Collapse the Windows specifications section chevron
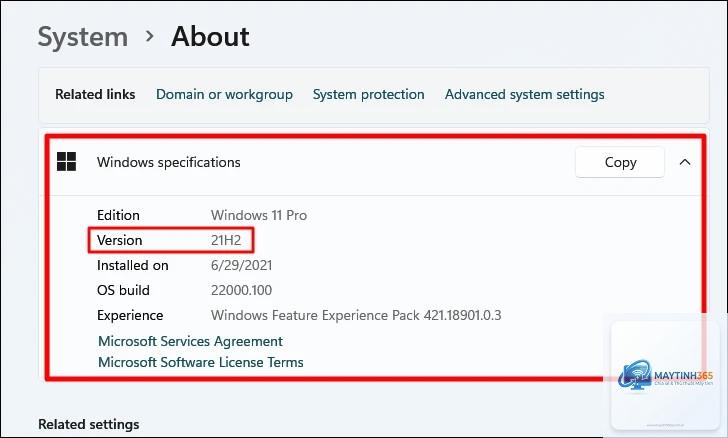 click(685, 162)
